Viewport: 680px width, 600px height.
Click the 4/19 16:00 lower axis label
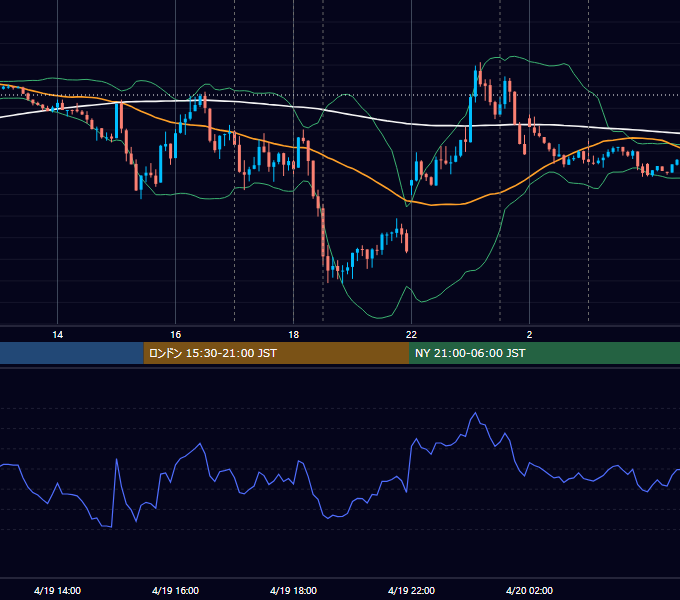click(175, 590)
